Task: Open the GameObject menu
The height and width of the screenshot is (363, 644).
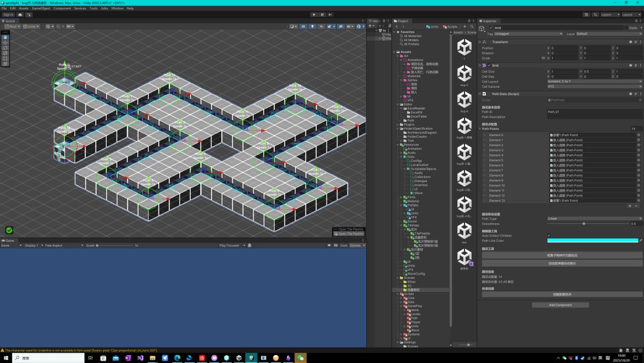Action: point(41,8)
